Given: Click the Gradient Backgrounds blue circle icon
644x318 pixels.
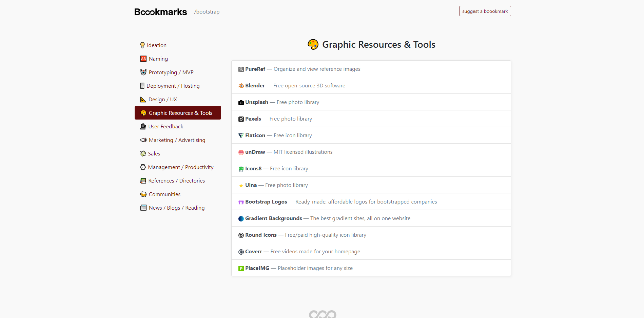Looking at the screenshot, I should 241,219.
